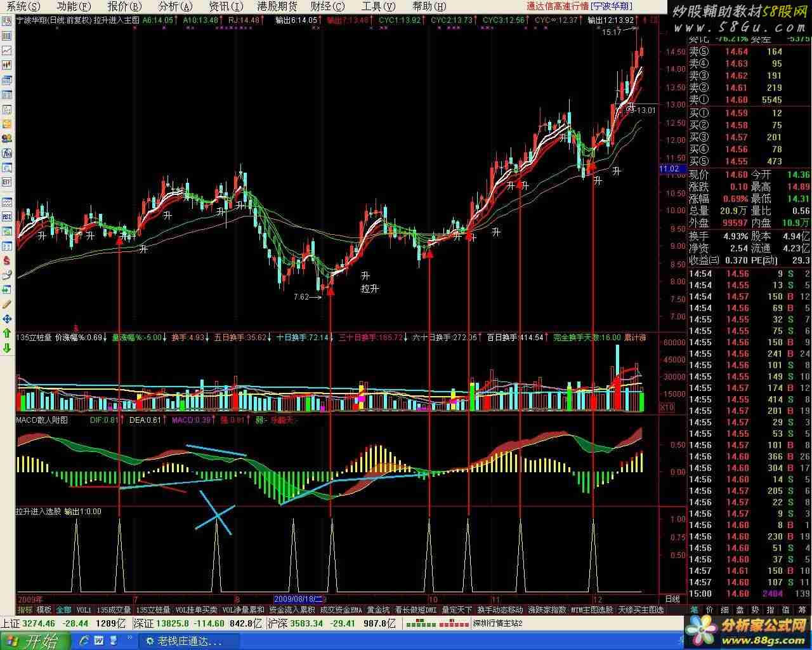Switch to VOL净量累和 indicator tab
Viewport: 812px width, 650px height.
coord(243,609)
